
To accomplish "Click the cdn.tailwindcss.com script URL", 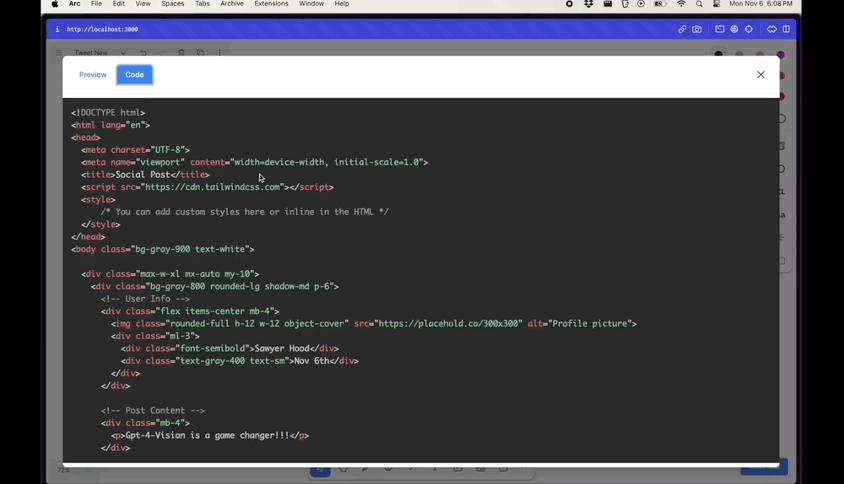I will (x=213, y=187).
